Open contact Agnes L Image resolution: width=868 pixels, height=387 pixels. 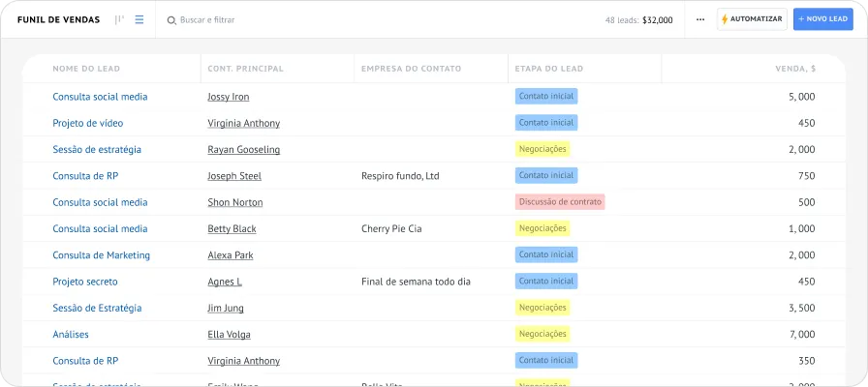click(x=225, y=282)
